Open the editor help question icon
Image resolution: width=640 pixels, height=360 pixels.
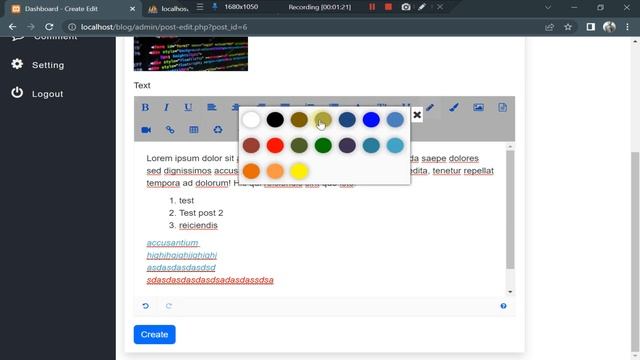point(503,306)
